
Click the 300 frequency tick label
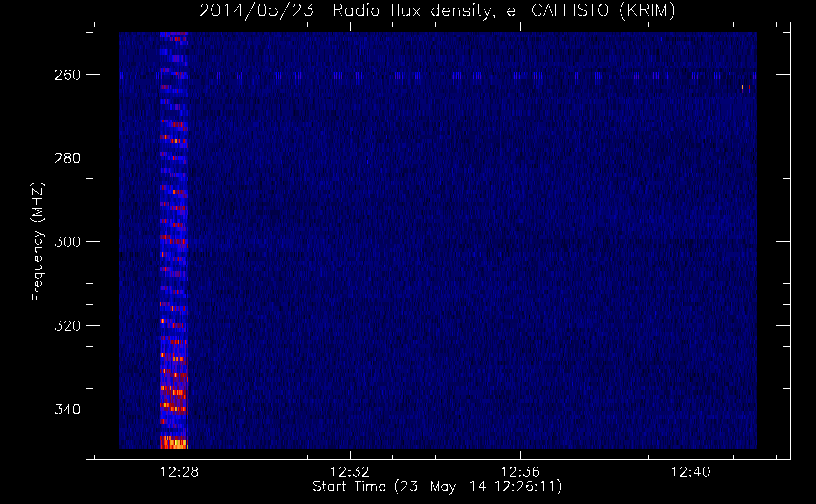point(68,242)
